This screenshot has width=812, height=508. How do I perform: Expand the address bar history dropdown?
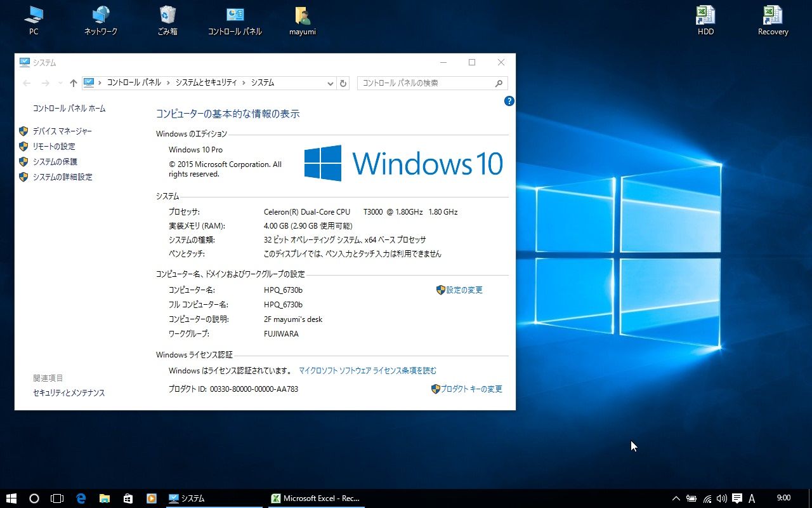330,83
